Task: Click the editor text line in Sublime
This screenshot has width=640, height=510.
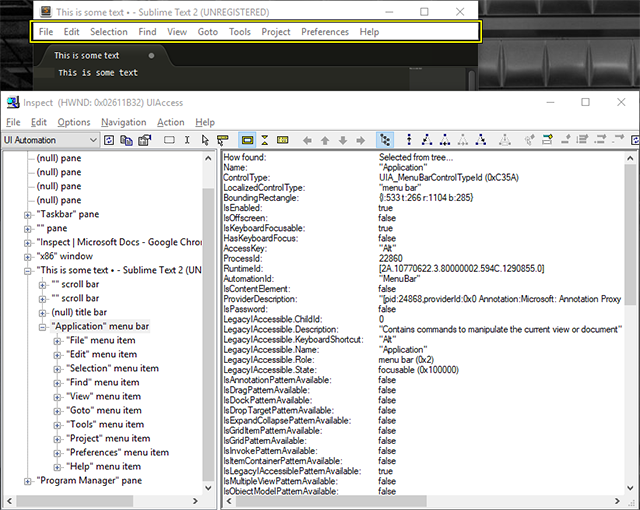Action: [x=98, y=73]
